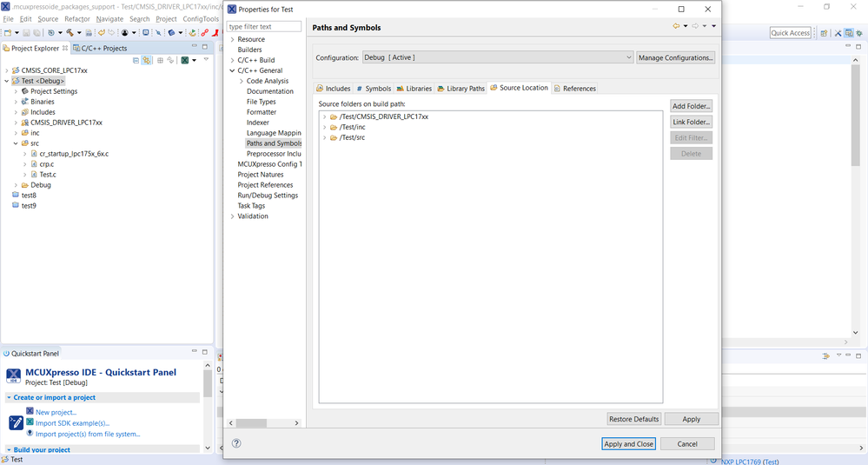Click Collapse All in Project Explorer
Image resolution: width=868 pixels, height=465 pixels.
click(x=136, y=60)
